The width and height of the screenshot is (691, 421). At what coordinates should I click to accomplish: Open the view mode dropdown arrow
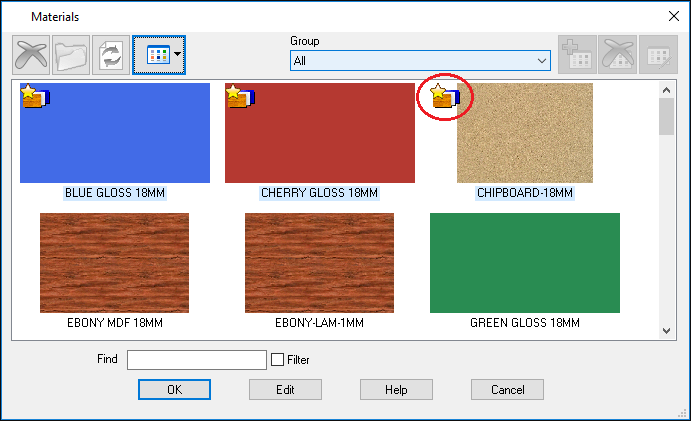(x=177, y=54)
